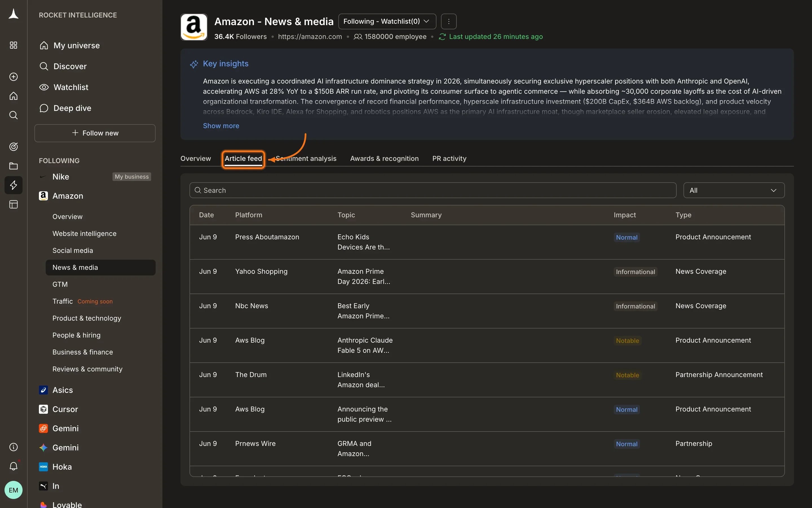
Task: Click the lightning bolt icon in the rail
Action: 14,185
